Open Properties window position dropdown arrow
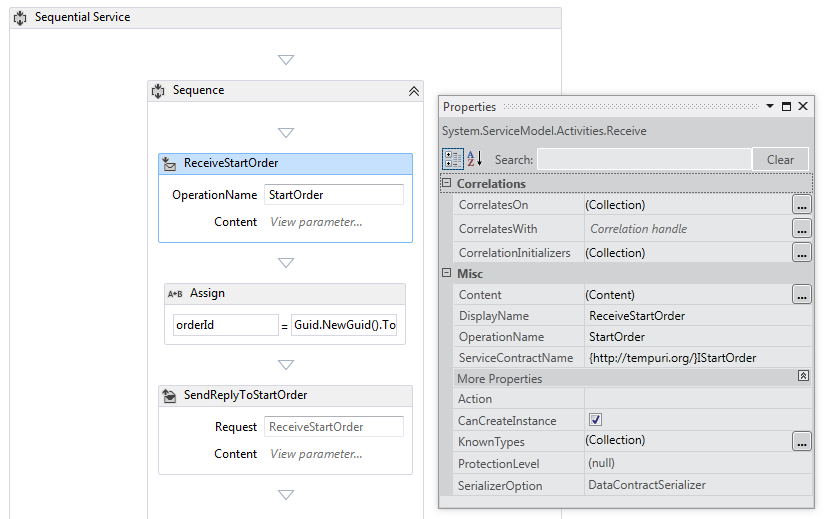This screenshot has width=825, height=519. pos(770,106)
